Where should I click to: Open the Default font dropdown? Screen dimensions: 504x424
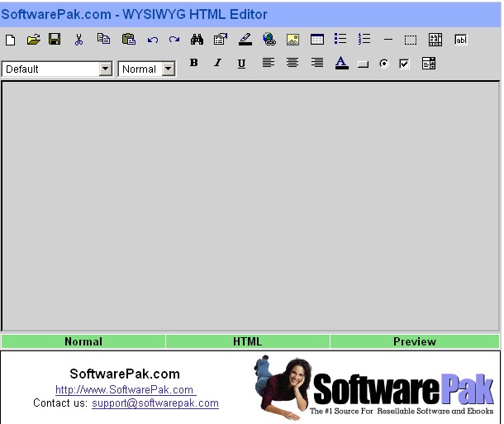coord(105,69)
